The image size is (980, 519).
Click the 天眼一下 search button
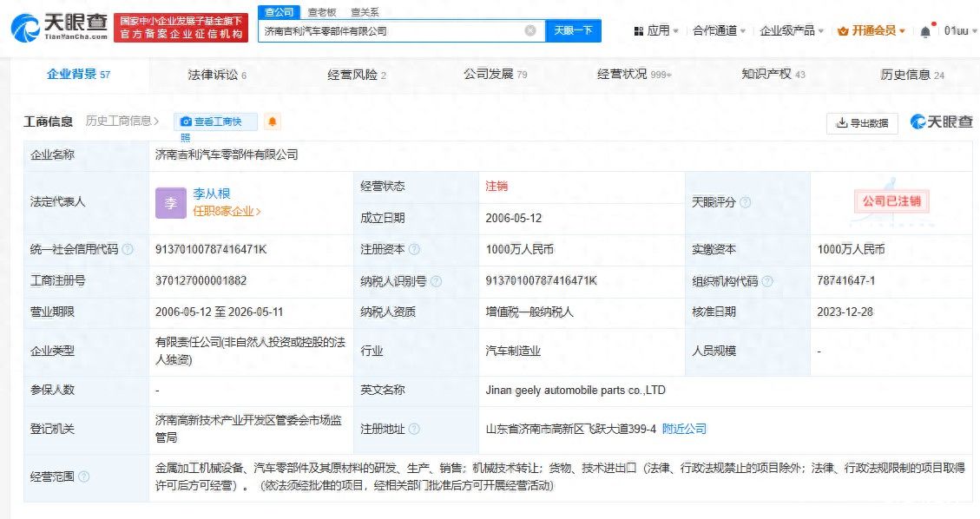click(573, 30)
